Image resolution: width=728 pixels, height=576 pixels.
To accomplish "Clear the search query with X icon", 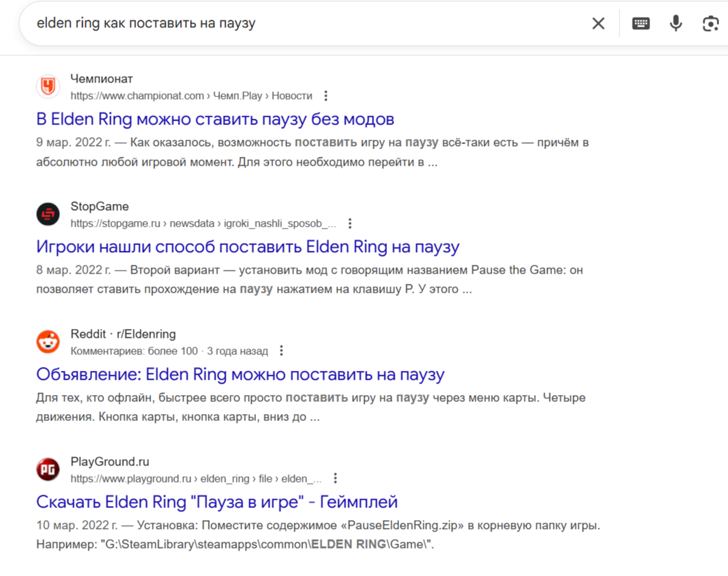I will (598, 23).
